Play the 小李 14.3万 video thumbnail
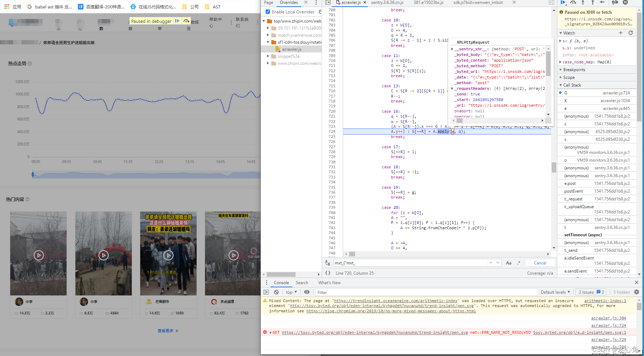The width and height of the screenshot is (644, 356). [39, 255]
